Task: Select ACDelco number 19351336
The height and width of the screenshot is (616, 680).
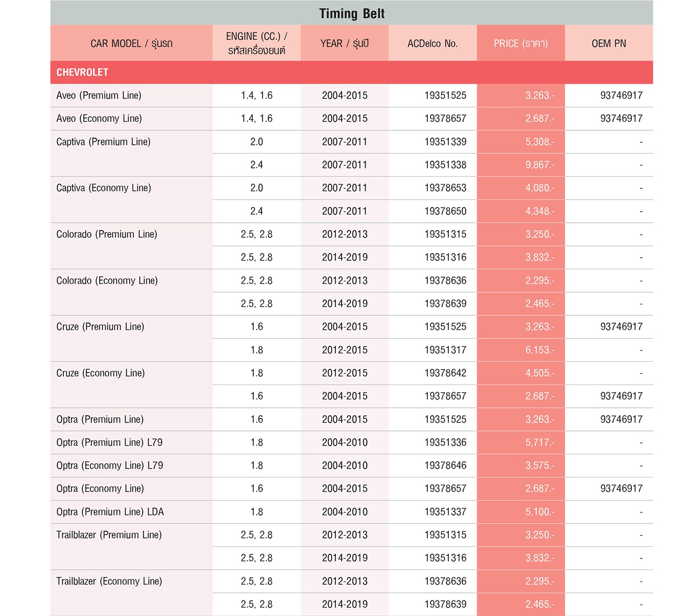Action: pos(445,442)
